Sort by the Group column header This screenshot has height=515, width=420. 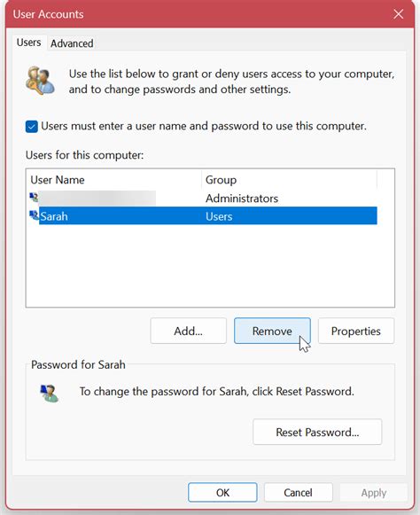pyautogui.click(x=289, y=180)
